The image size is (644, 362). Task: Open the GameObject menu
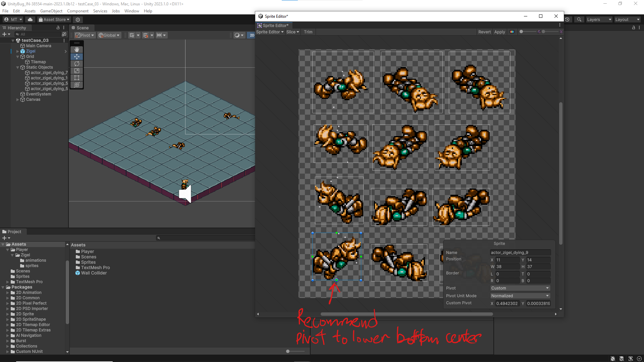[x=51, y=11]
